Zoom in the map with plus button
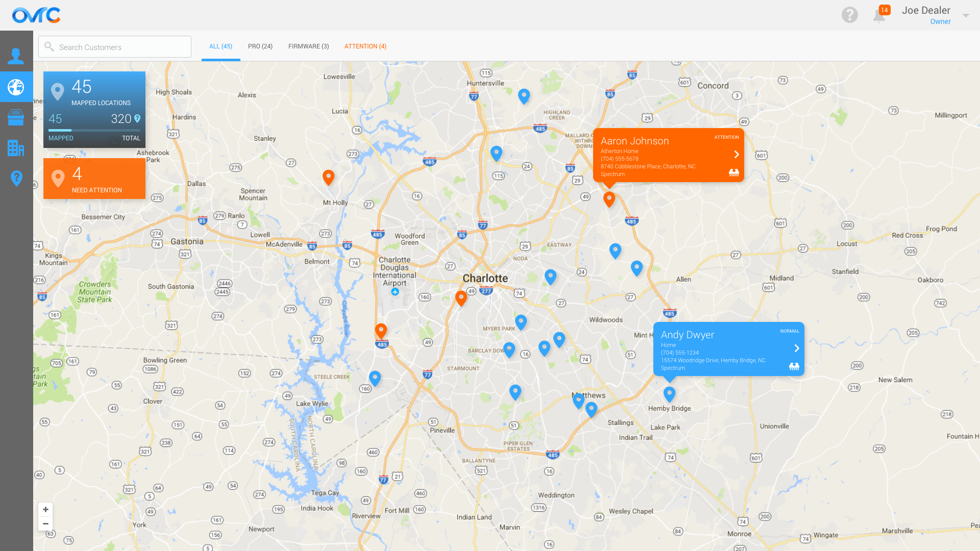The image size is (980, 551). (x=45, y=510)
